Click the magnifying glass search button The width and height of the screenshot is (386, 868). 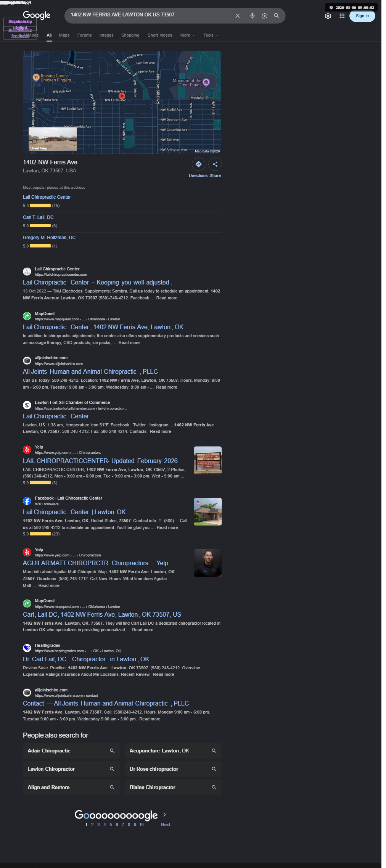pos(277,16)
